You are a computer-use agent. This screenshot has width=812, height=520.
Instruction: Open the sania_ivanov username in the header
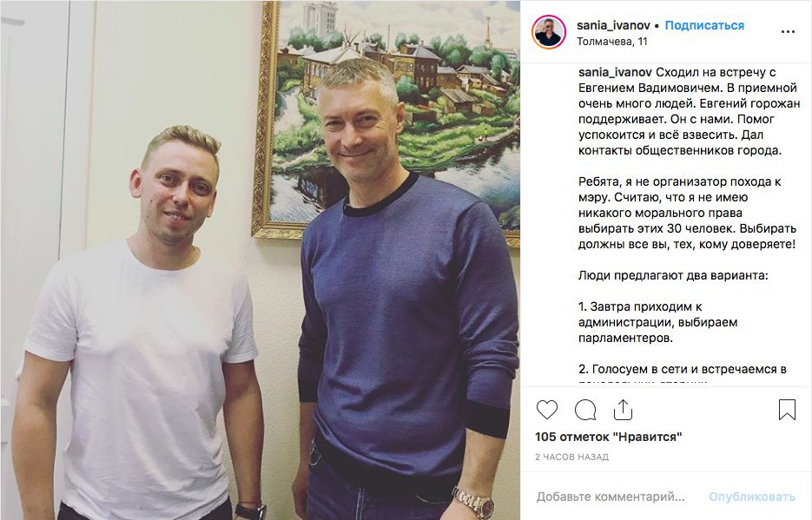(x=613, y=25)
